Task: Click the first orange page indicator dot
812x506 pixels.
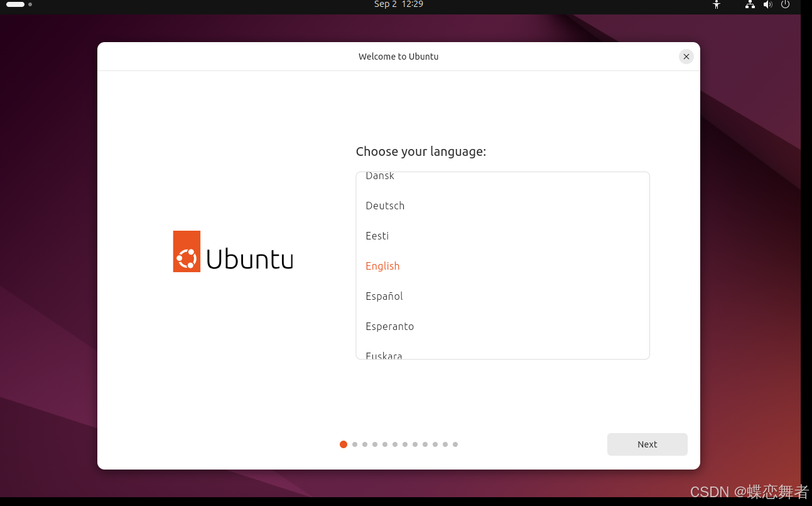Action: [x=344, y=444]
